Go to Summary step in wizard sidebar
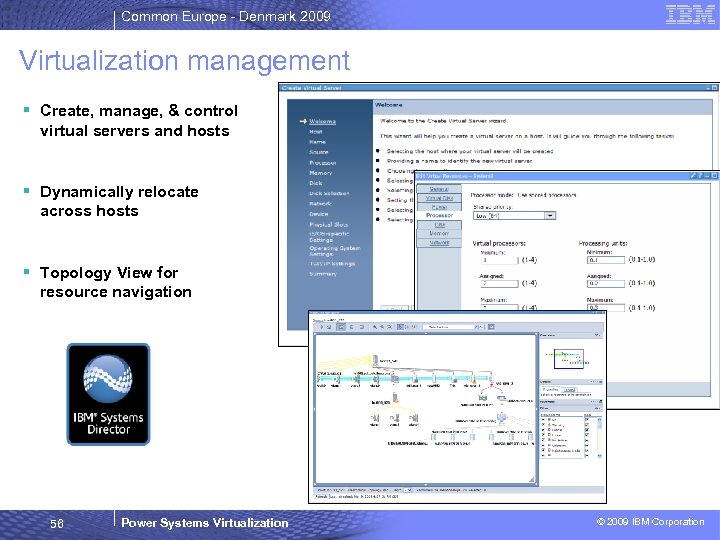This screenshot has height=540, width=720. 323,274
